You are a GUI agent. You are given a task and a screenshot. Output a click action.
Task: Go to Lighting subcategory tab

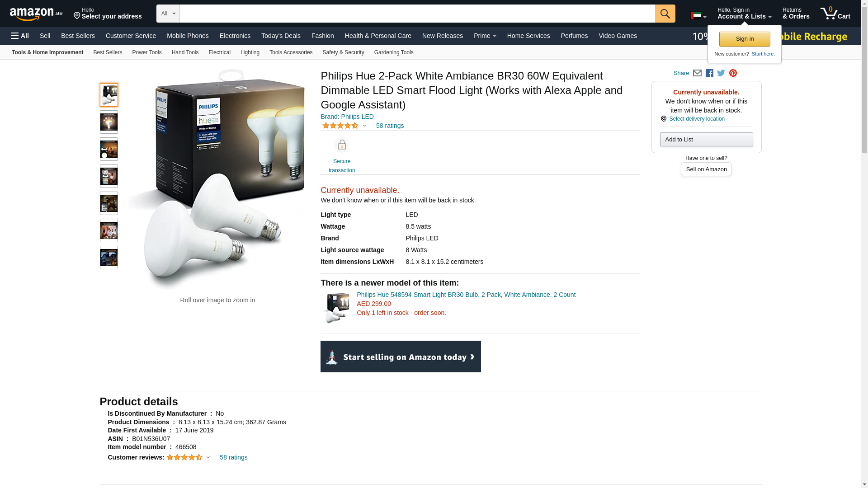(250, 52)
